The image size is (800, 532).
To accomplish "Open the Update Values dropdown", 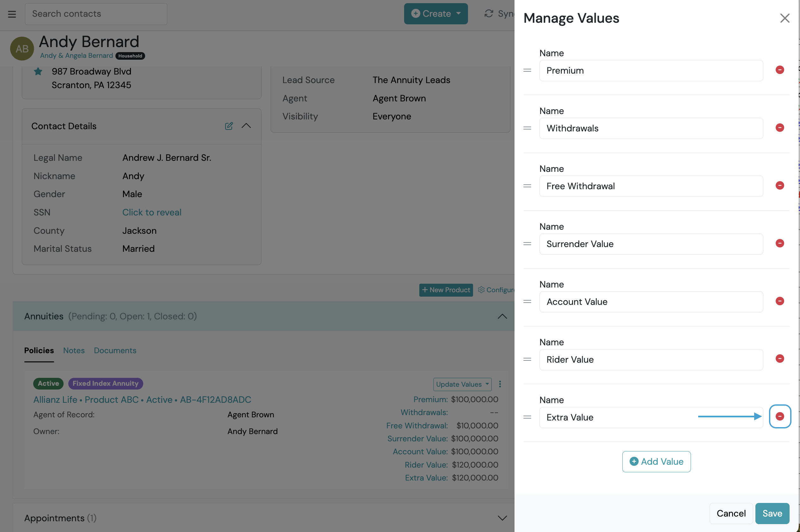I will click(x=462, y=384).
